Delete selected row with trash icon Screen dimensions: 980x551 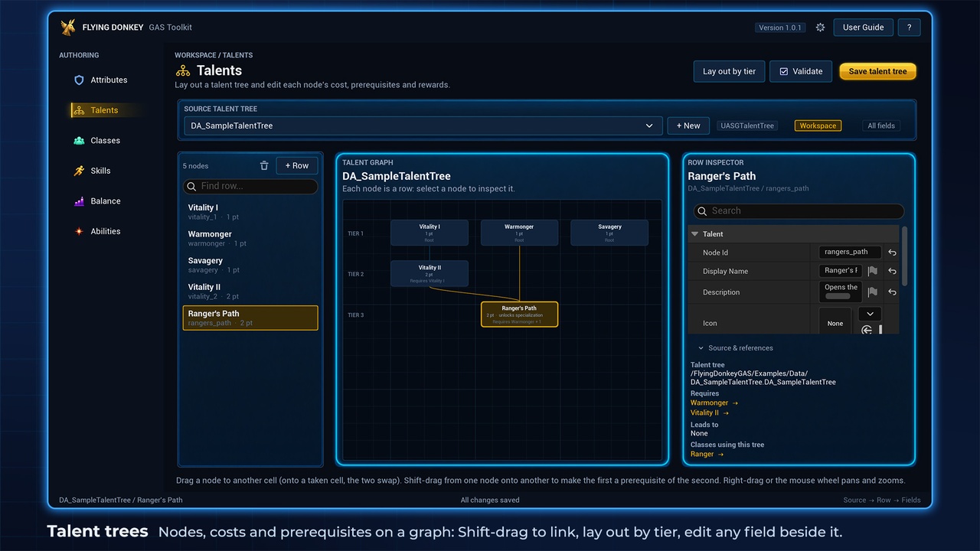[264, 165]
